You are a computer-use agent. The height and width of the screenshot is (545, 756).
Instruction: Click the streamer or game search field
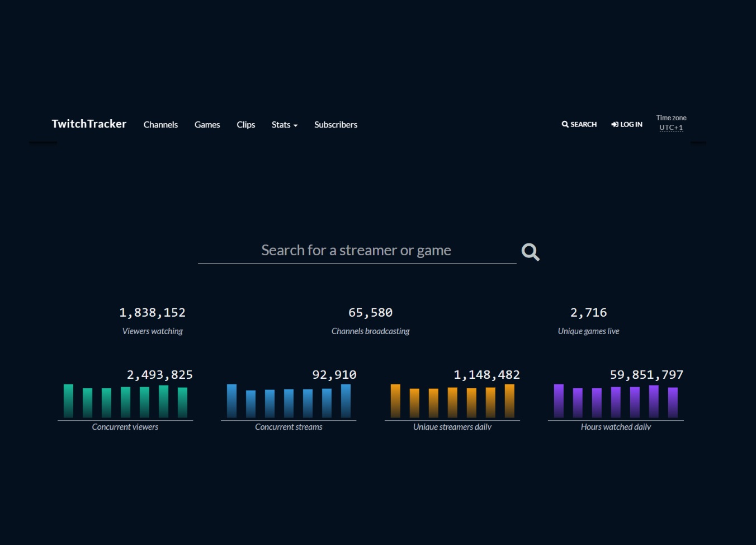[356, 250]
